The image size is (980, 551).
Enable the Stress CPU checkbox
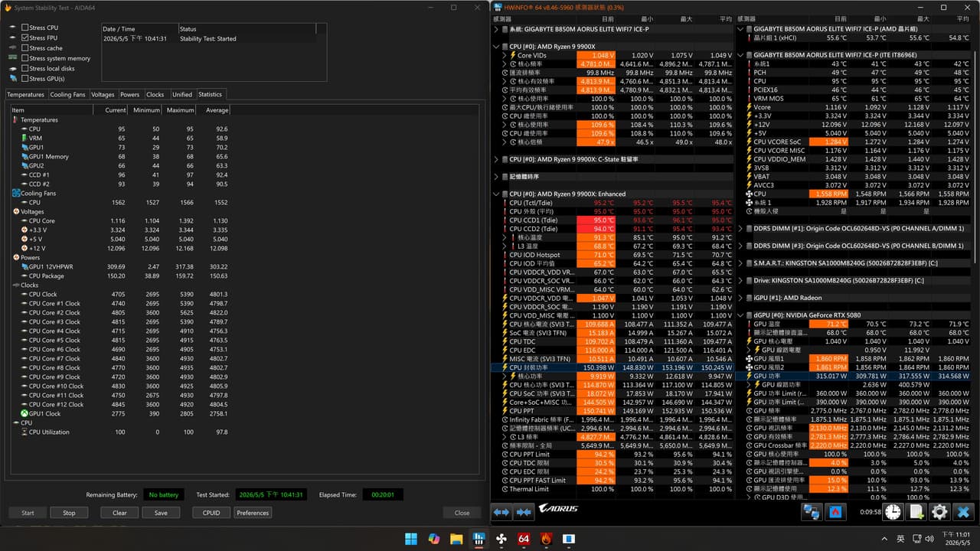coord(24,28)
